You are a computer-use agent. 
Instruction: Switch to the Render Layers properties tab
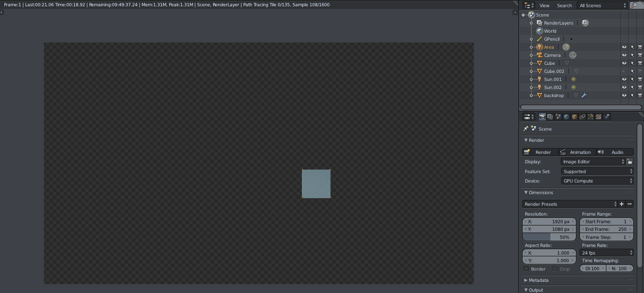pyautogui.click(x=550, y=117)
